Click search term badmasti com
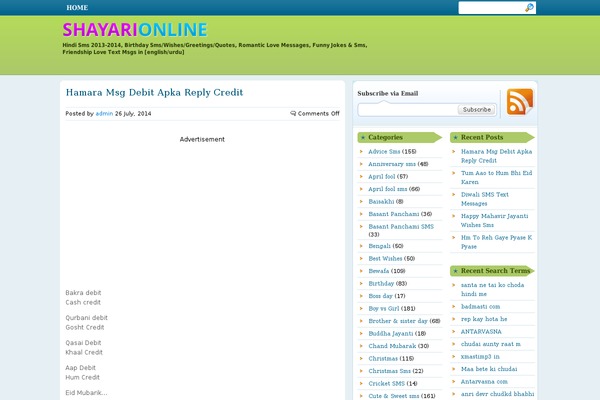The height and width of the screenshot is (400, 600). pyautogui.click(x=480, y=307)
